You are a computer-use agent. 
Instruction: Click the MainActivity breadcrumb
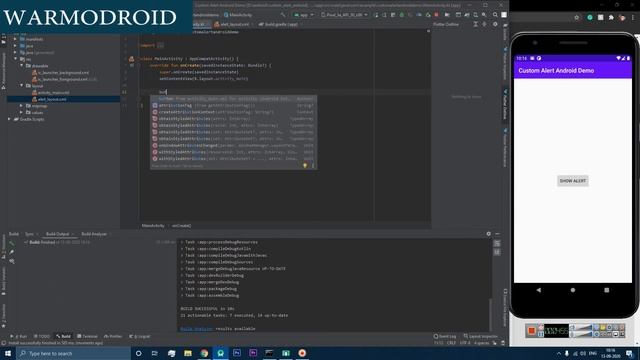pyautogui.click(x=153, y=226)
